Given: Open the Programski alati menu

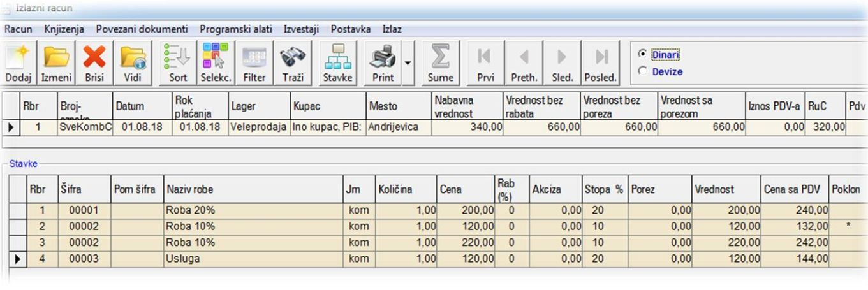Looking at the screenshot, I should [235, 29].
